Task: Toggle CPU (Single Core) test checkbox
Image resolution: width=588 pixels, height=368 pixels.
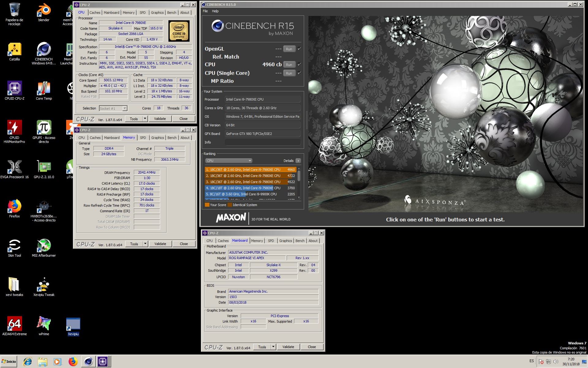Action: tap(299, 73)
